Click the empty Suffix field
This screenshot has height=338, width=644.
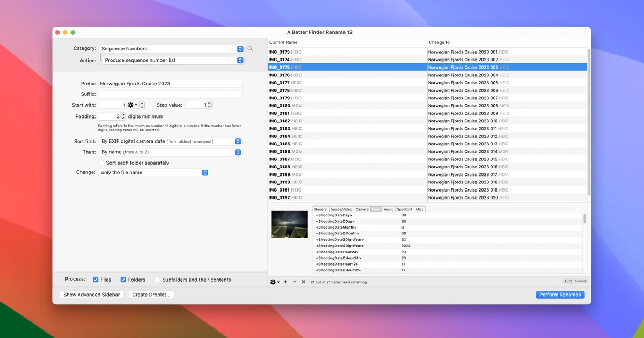(170, 94)
